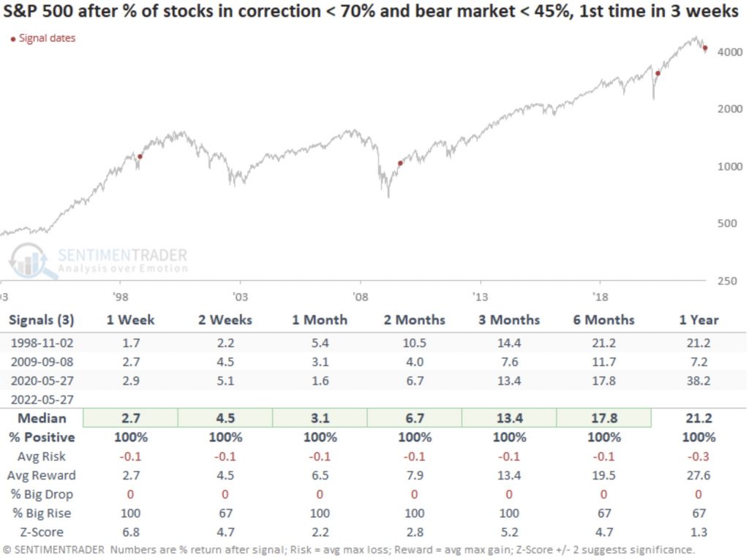Click the red Signal dates legend dot
Image resolution: width=749 pixels, height=560 pixels.
click(13, 38)
